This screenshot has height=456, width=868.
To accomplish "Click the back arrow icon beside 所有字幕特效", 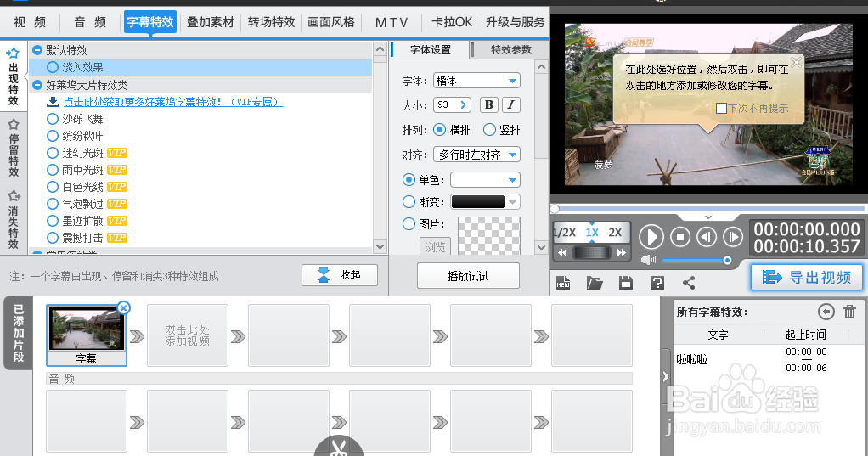I will (x=826, y=312).
